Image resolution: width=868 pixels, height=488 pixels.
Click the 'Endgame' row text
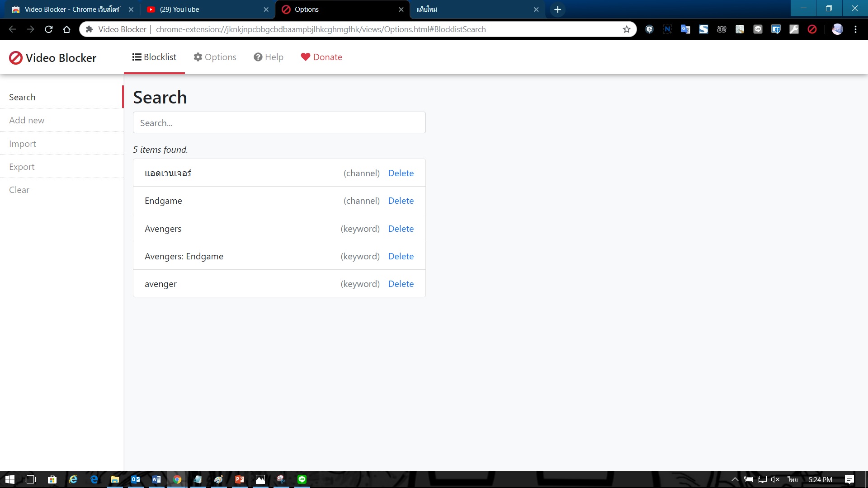[163, 201]
